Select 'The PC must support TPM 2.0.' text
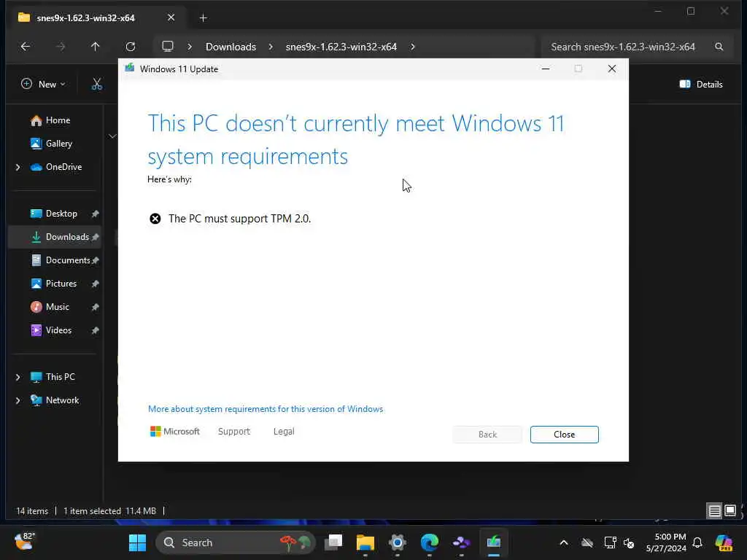 (x=239, y=219)
